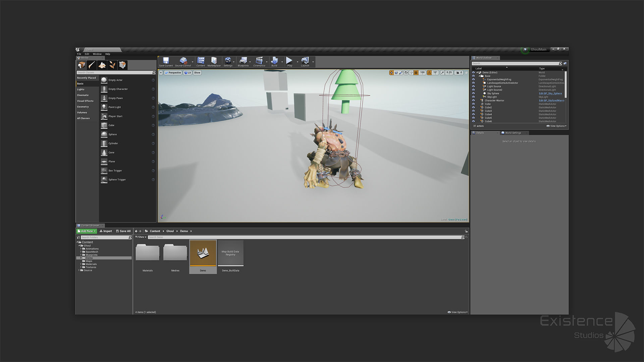Open the Filters dropdown in Content Browser
644x362 pixels.
coord(141,237)
